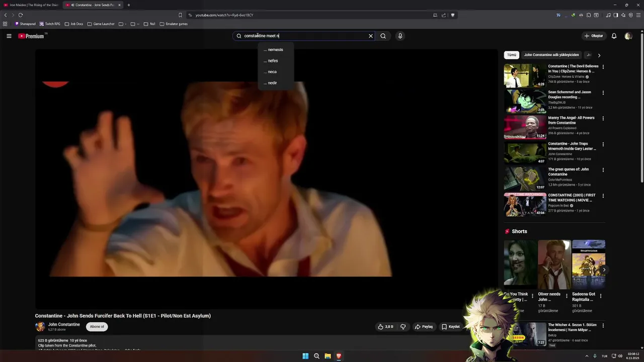
Task: Open Shanapanel bookmark
Action: tap(25, 24)
